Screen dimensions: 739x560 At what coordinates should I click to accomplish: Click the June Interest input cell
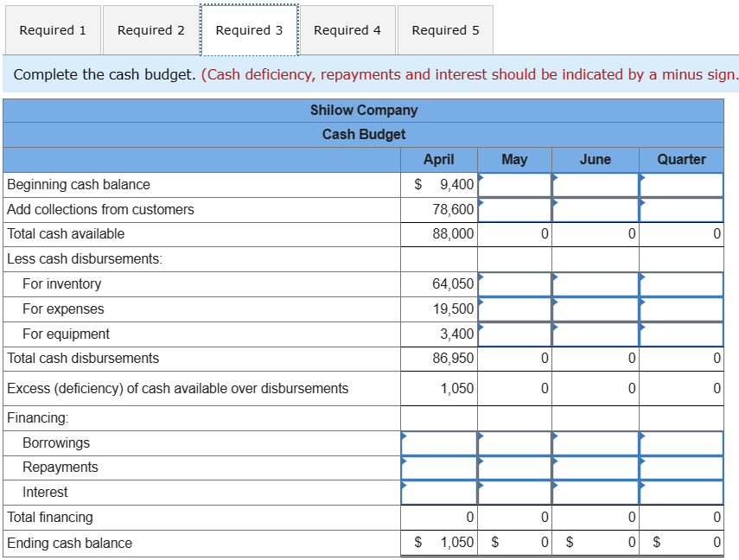[x=595, y=492]
